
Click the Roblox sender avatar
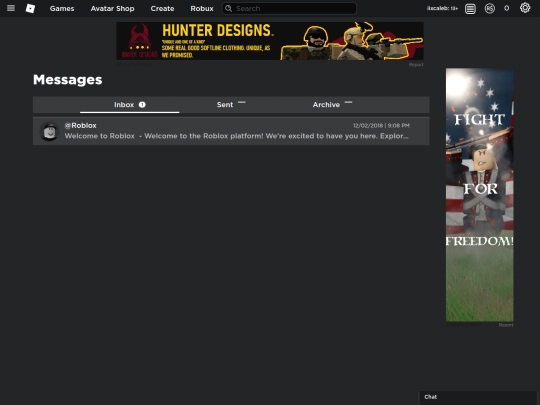[50, 131]
